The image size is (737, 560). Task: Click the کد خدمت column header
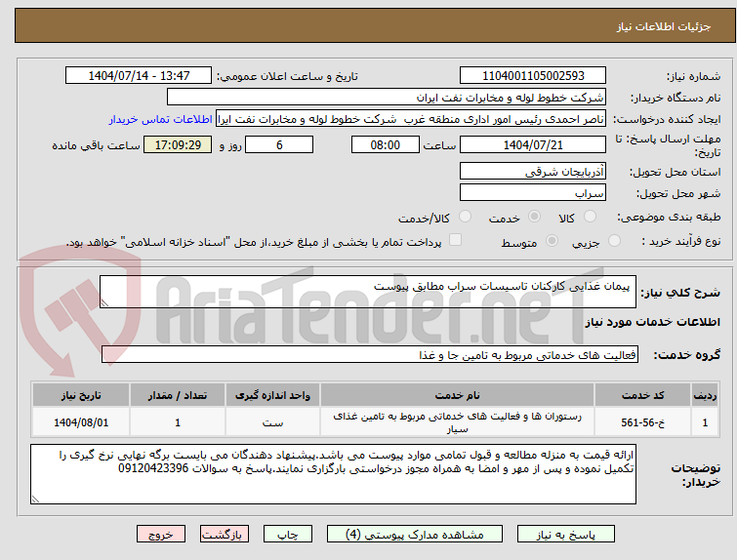pyautogui.click(x=642, y=395)
